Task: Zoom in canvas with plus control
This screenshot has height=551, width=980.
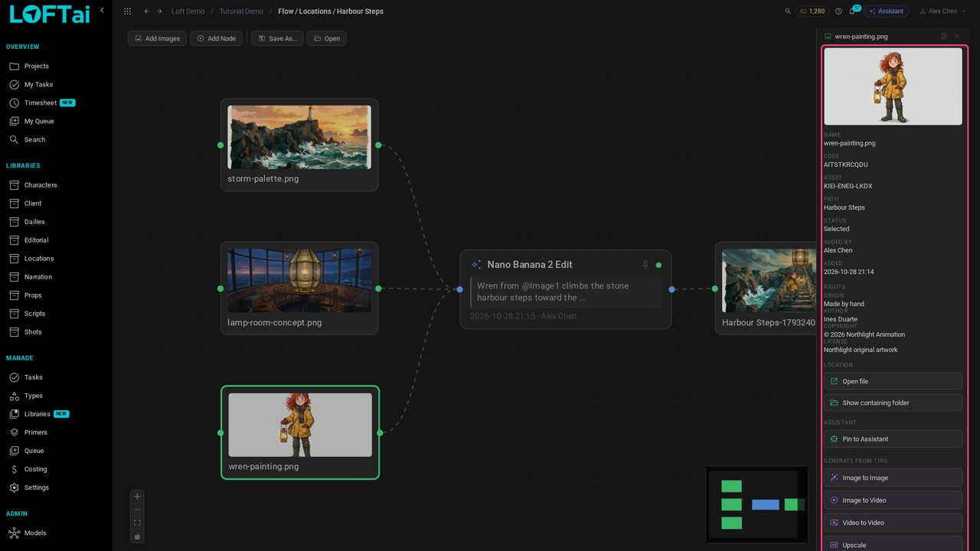Action: coord(137,497)
